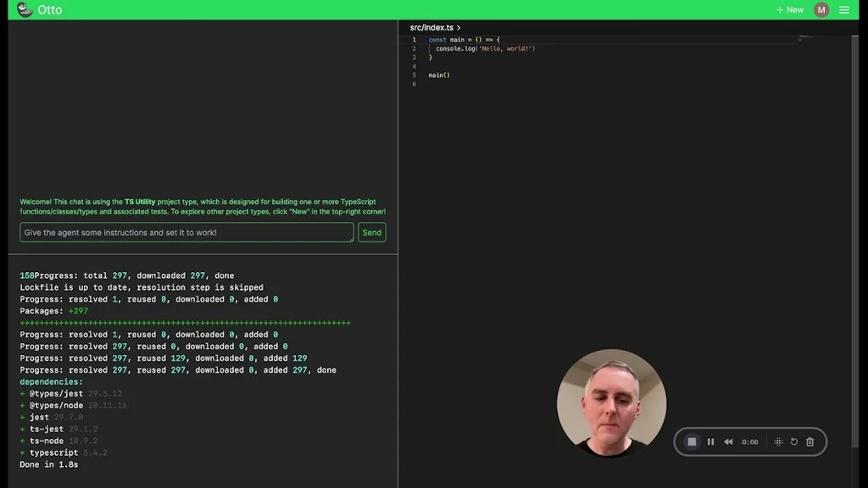Rewind the recording playback

728,441
